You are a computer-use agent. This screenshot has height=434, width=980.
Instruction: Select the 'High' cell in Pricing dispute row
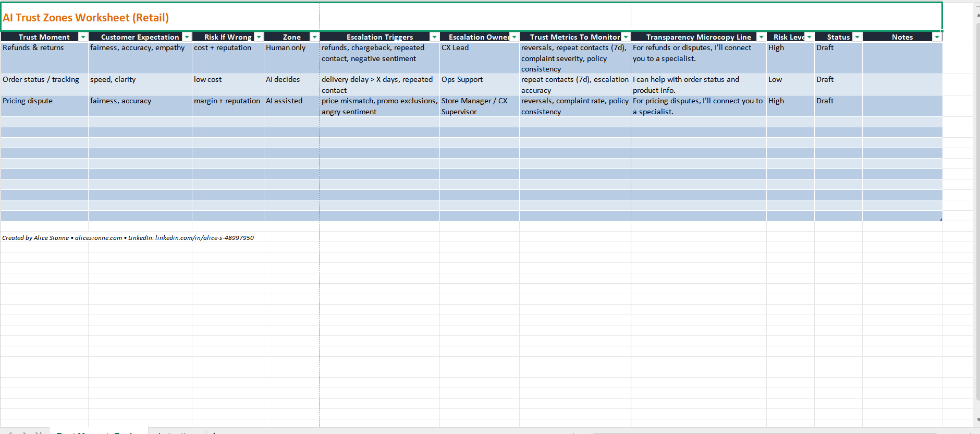tap(790, 106)
